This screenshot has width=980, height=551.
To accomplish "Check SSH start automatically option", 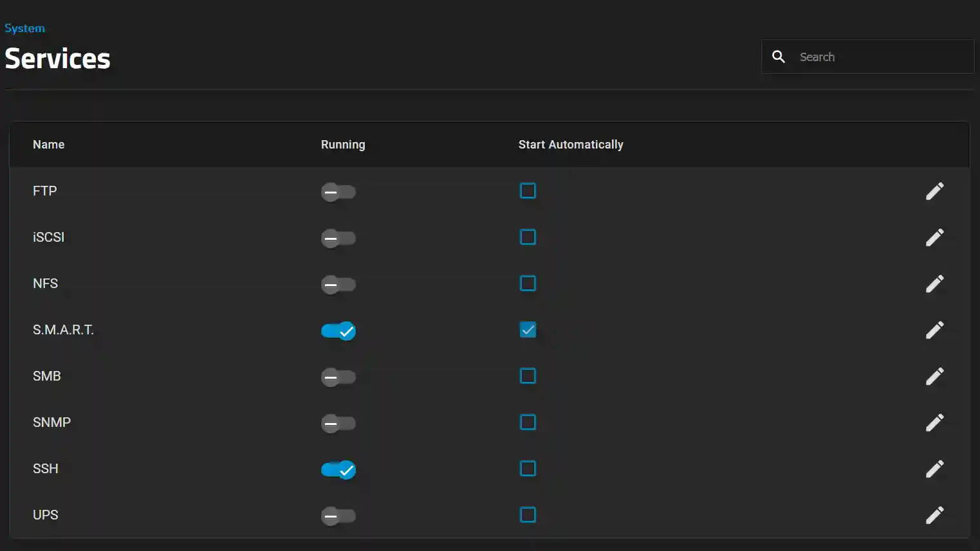I will pyautogui.click(x=528, y=468).
